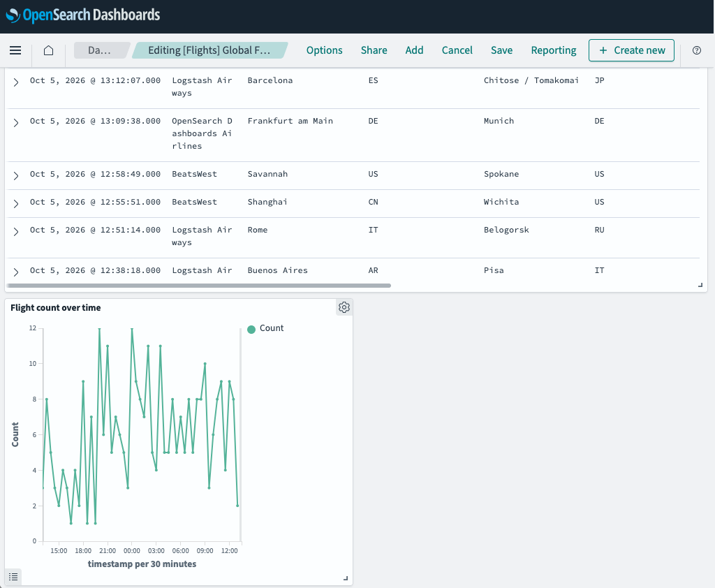Click the Barcelona origin cell
The image size is (715, 588).
click(270, 80)
